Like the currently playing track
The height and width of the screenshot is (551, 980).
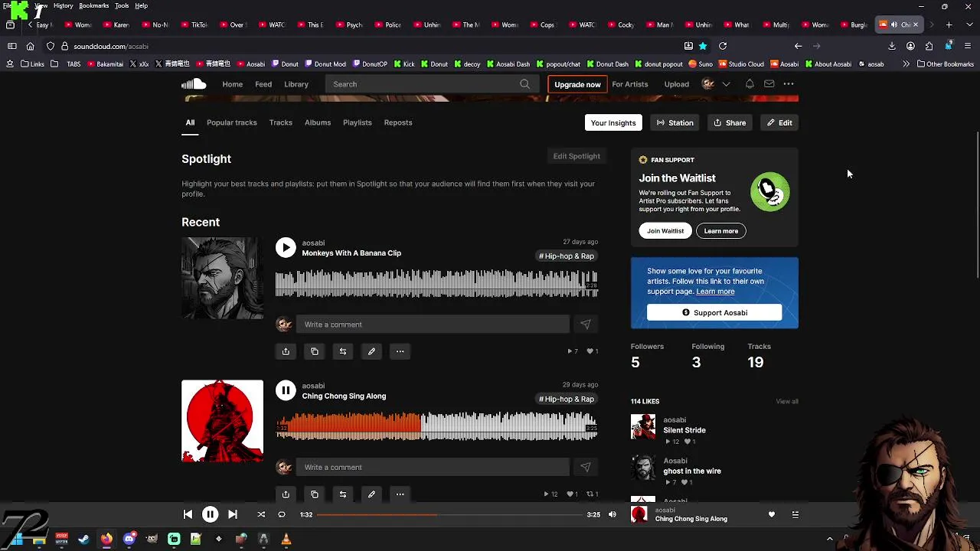[772, 515]
